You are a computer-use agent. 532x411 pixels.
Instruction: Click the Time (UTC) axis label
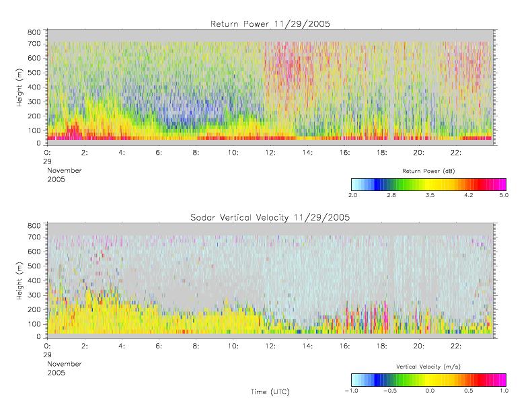click(x=270, y=391)
